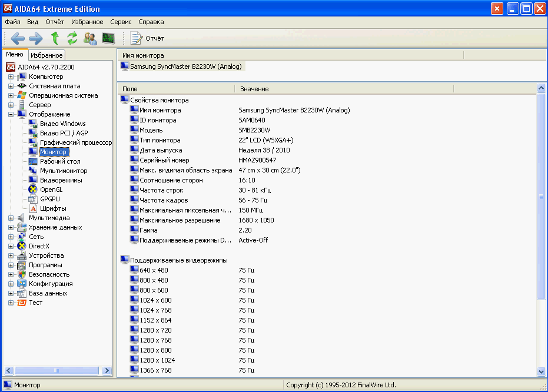548x392 pixels.
Task: Open the Сервис menu
Action: tap(121, 22)
